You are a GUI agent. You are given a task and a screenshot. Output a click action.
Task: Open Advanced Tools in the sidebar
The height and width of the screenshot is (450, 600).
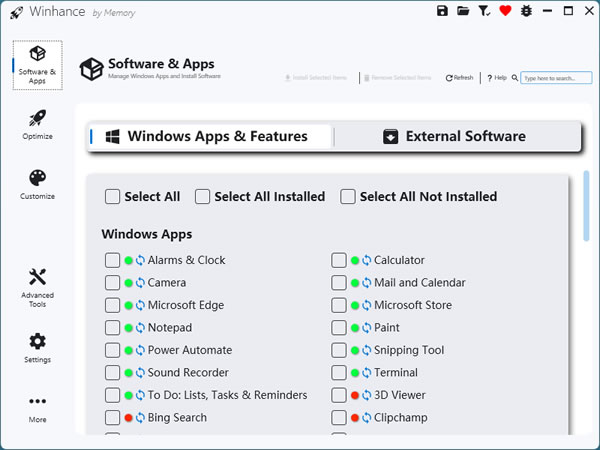pyautogui.click(x=37, y=286)
